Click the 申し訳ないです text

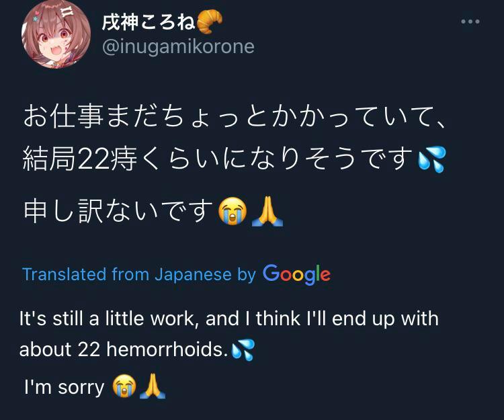(x=118, y=212)
